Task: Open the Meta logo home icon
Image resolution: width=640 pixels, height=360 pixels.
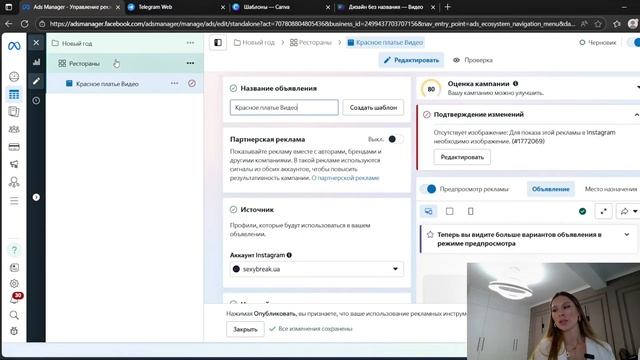Action: (x=14, y=46)
